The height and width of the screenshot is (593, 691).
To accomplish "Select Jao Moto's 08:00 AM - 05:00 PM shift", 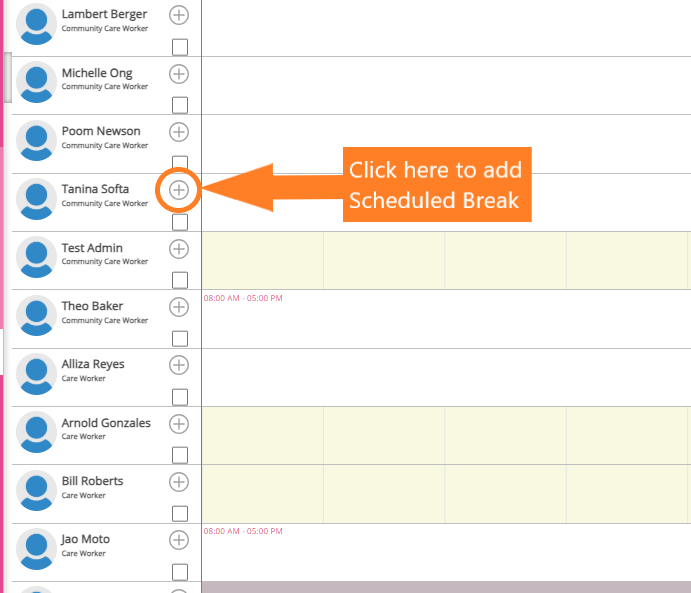I will coord(243,531).
